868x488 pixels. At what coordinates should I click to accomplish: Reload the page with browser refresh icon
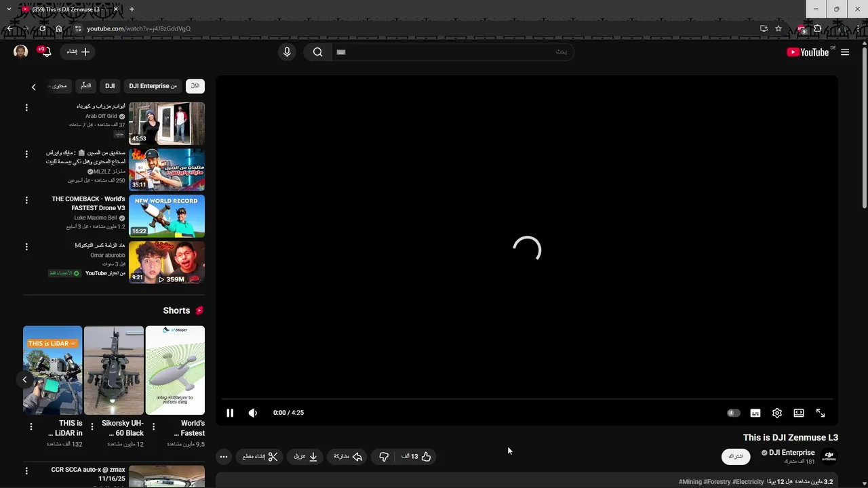click(x=42, y=28)
